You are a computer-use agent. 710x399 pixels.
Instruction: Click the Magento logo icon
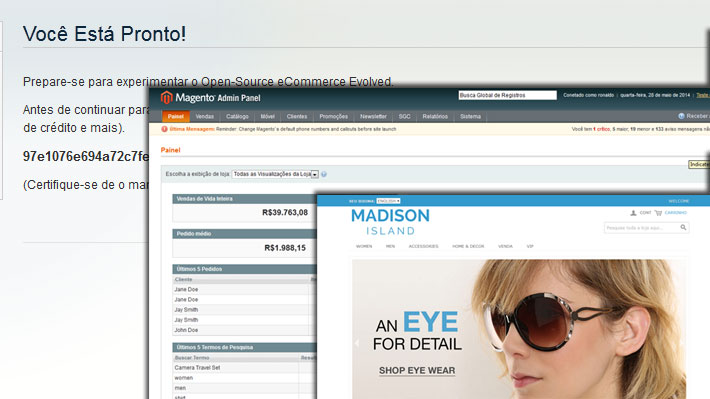[x=167, y=97]
